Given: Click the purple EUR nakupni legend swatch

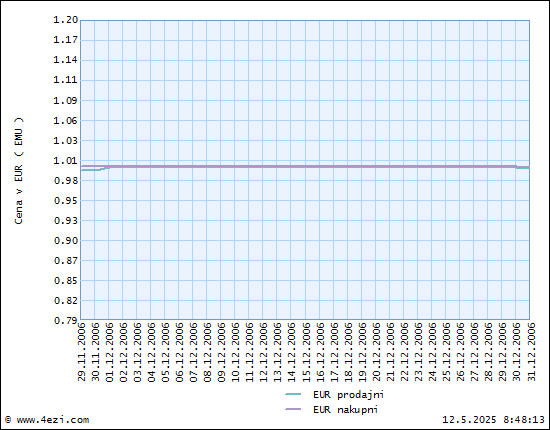Looking at the screenshot, I should (293, 409).
